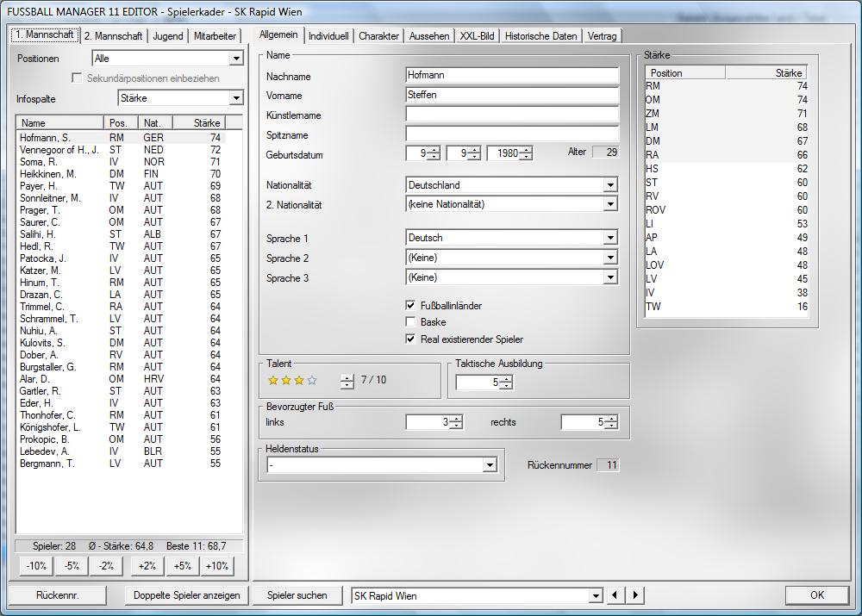Open the Sprache 1 dropdown

pos(610,238)
